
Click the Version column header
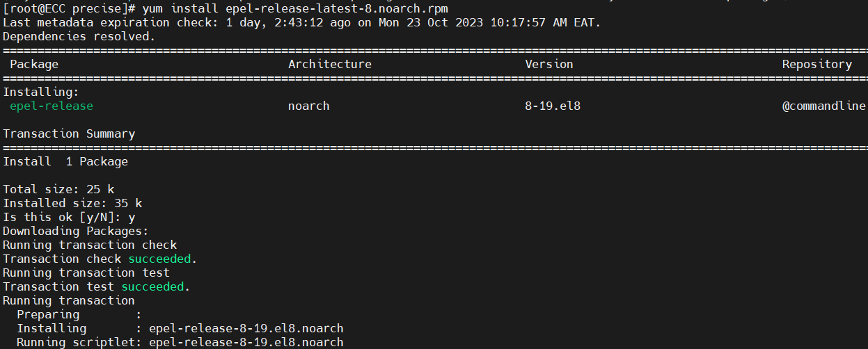click(x=549, y=64)
